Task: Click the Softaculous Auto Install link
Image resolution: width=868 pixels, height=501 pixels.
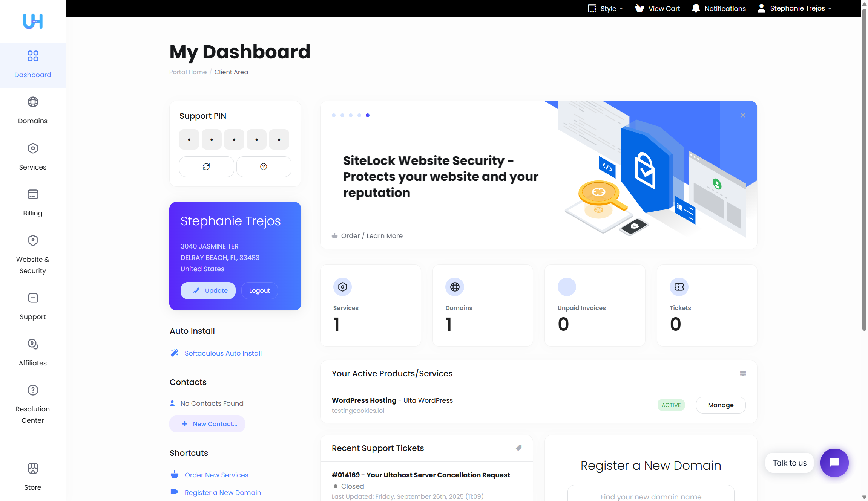Action: [x=223, y=353]
